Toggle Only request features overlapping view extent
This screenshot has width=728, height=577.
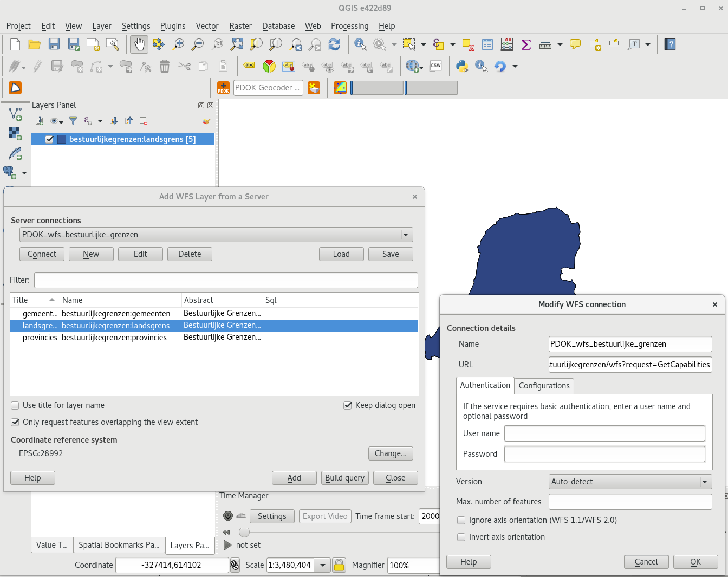click(x=15, y=422)
